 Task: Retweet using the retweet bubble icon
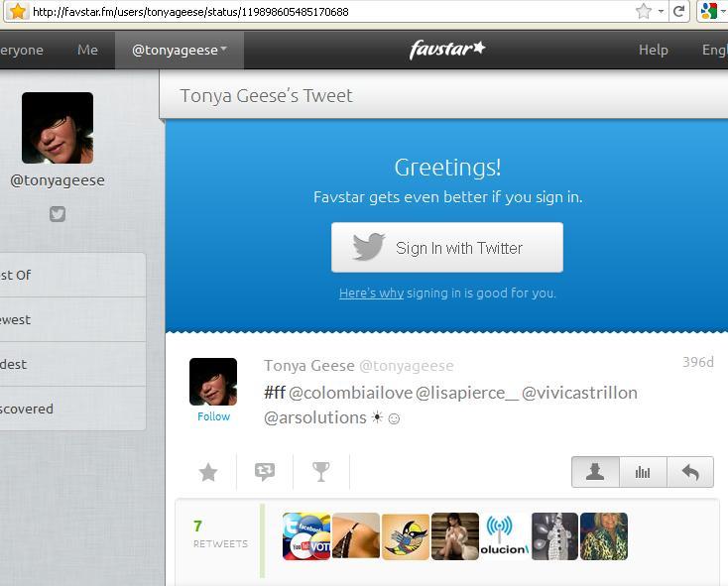point(265,472)
